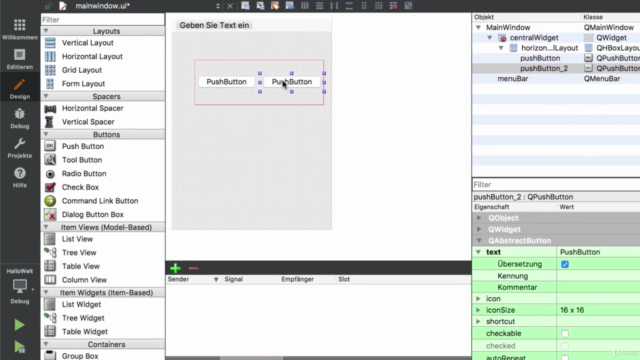This screenshot has width=640, height=360.
Task: Apply vertical splitter layout from toolbar
Action: click(349, 6)
